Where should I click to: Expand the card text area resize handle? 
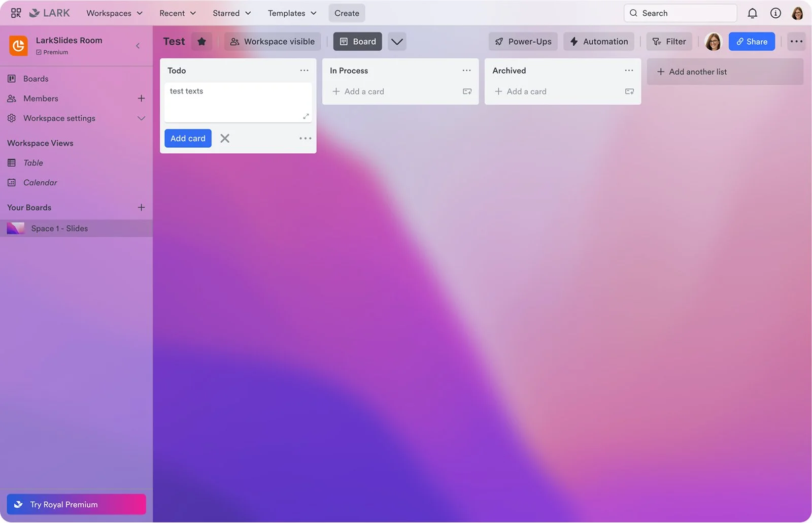(306, 116)
